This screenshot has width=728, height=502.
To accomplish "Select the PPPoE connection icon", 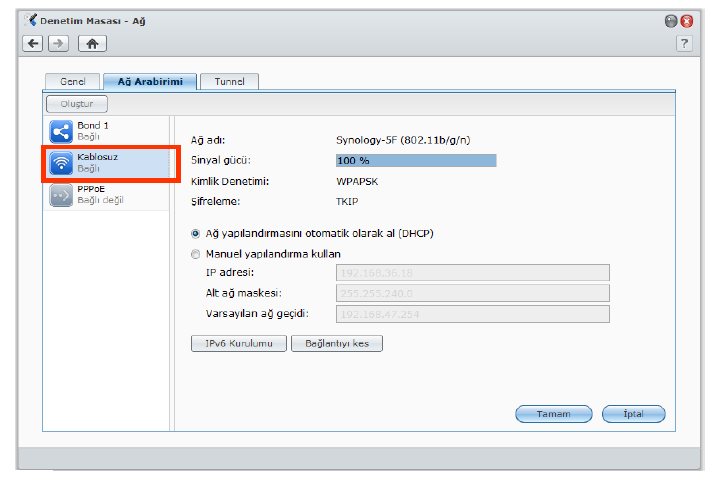I will pos(60,194).
